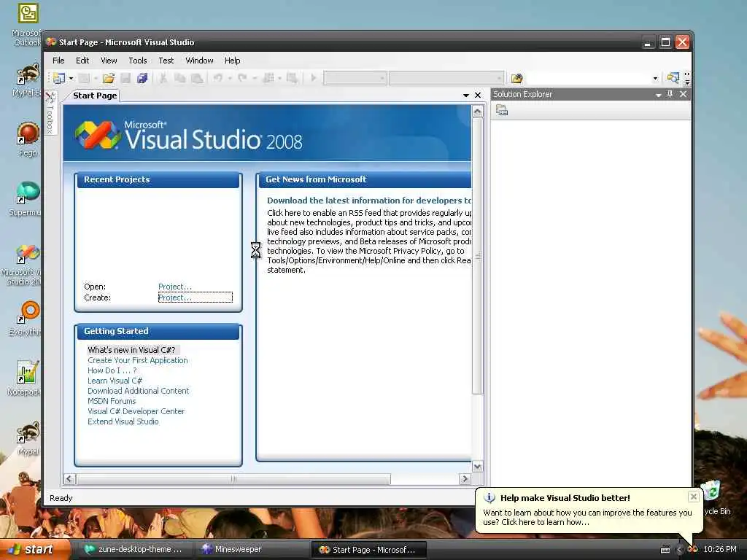Open the Solution Platforms combo box
This screenshot has width=747, height=560.
[446, 78]
